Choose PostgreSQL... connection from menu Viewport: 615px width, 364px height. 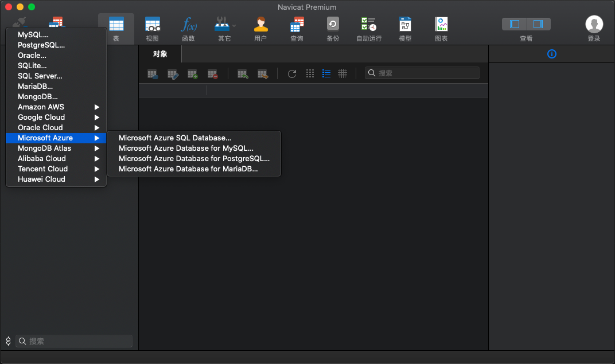click(x=56, y=45)
